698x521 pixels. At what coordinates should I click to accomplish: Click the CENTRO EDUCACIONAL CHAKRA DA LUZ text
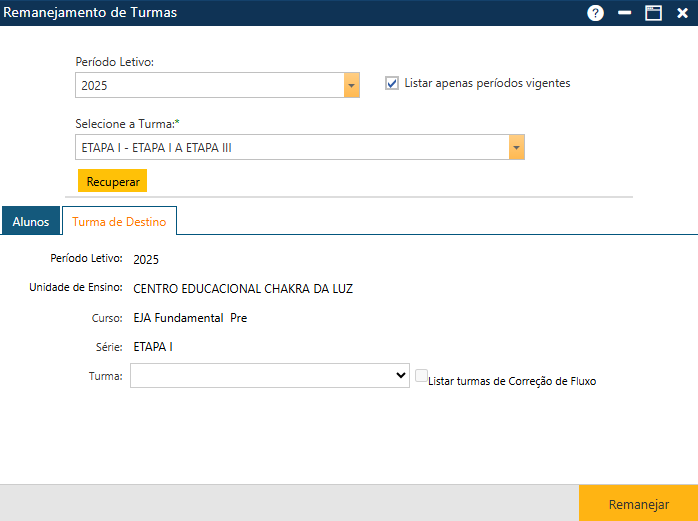coord(242,289)
